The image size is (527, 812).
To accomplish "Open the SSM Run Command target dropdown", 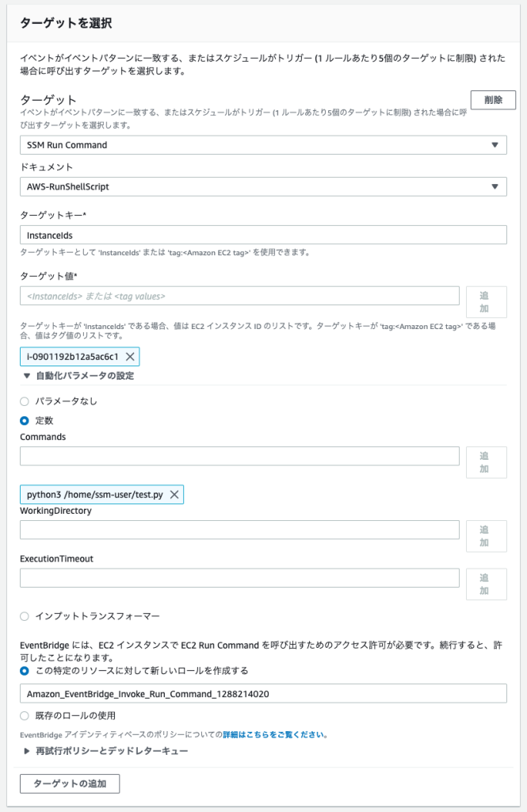I will point(263,145).
